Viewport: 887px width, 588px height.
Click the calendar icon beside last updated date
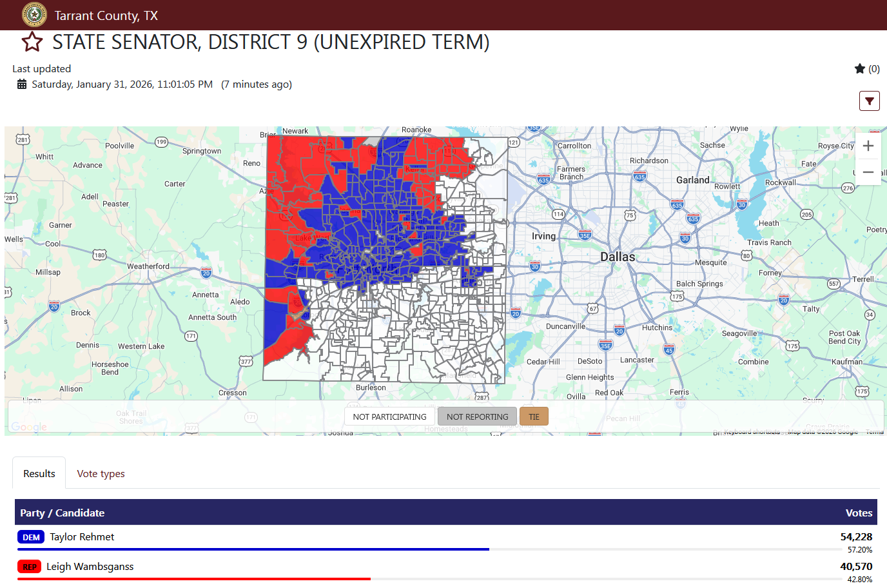coord(22,84)
